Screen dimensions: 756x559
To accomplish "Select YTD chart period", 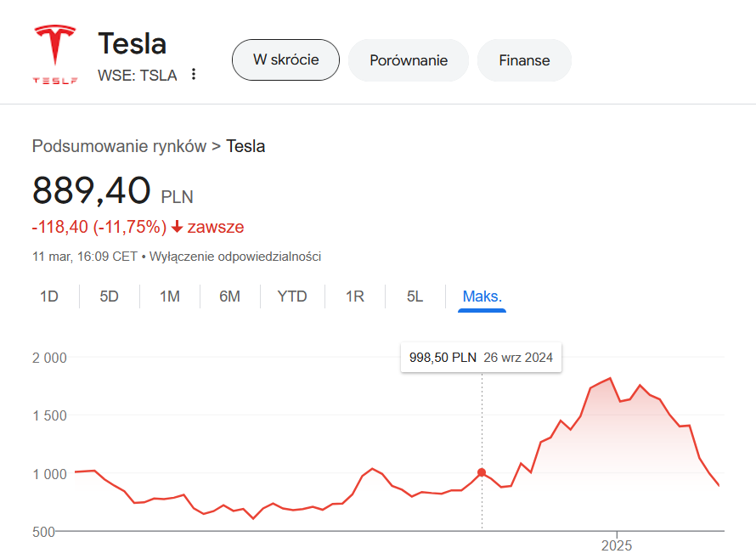I will pos(292,296).
